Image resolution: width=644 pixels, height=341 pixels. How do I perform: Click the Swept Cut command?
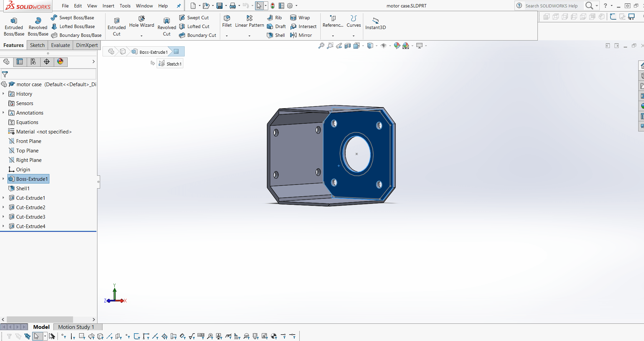[x=194, y=18]
